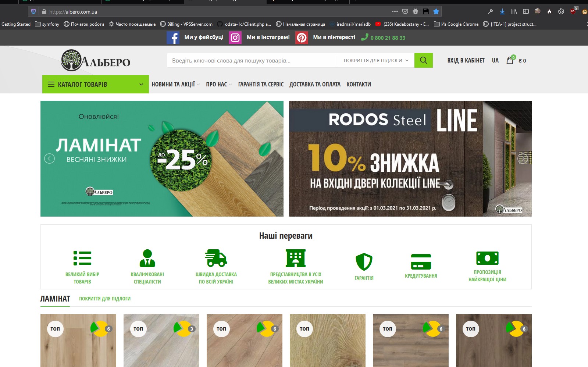Open the shopping cart bag icon

coord(510,60)
